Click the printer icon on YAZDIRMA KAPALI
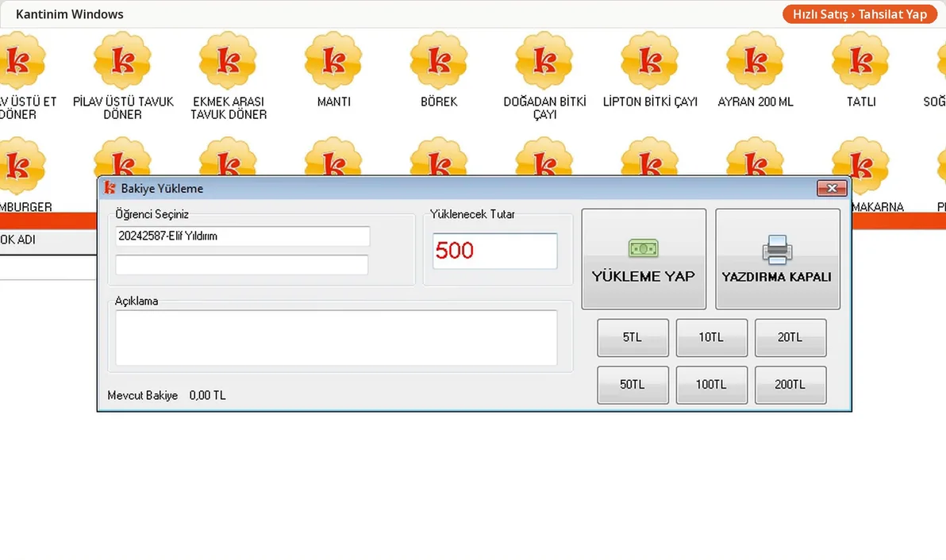The image size is (946, 560). coord(777,250)
